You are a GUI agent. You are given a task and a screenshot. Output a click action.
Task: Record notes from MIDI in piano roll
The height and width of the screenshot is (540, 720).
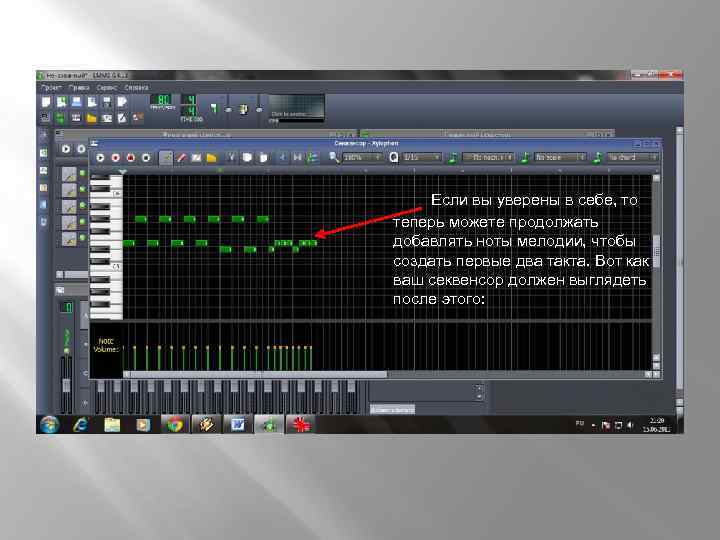(115, 158)
